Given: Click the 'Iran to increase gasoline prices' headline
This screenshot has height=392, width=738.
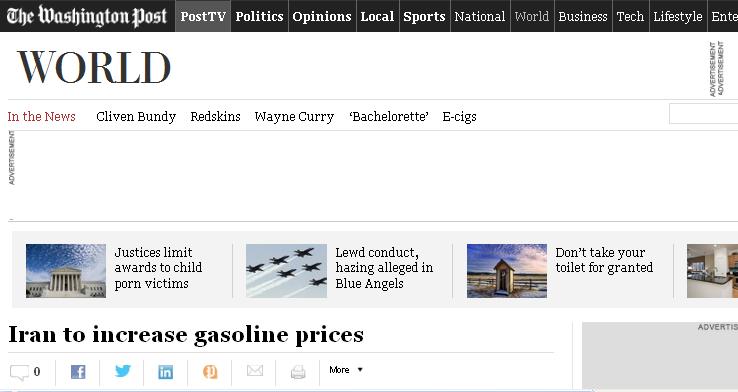Looking at the screenshot, I should pyautogui.click(x=186, y=335).
